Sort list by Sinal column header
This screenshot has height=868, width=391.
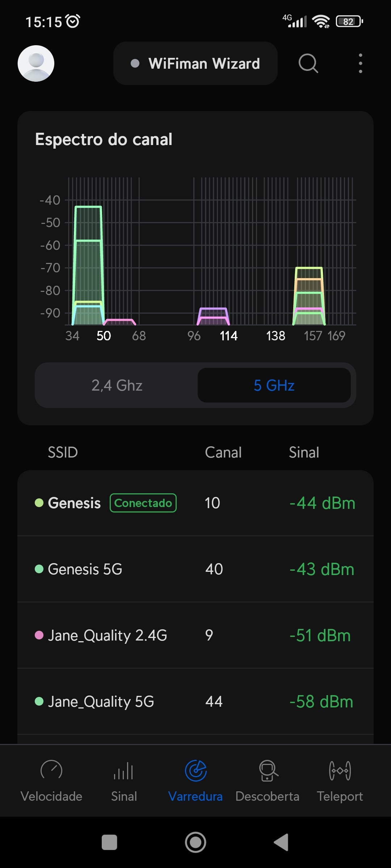click(x=304, y=452)
